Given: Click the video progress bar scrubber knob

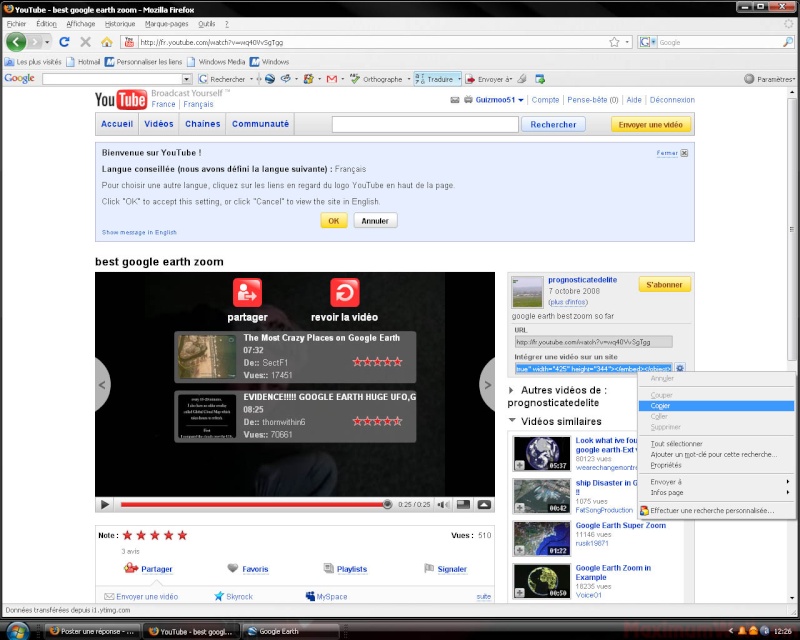Looking at the screenshot, I should coord(387,504).
